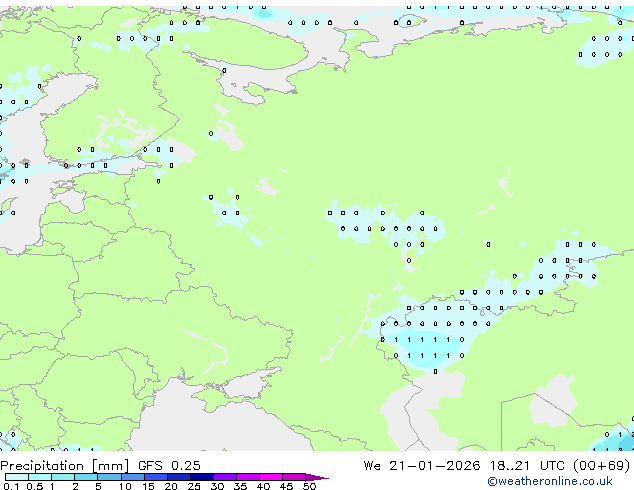Click the '25' legend scale label
This screenshot has width=634, height=490.
(x=194, y=486)
